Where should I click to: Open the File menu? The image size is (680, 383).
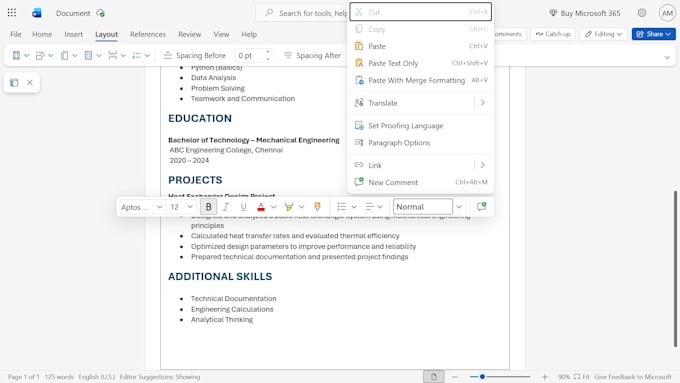pyautogui.click(x=16, y=34)
